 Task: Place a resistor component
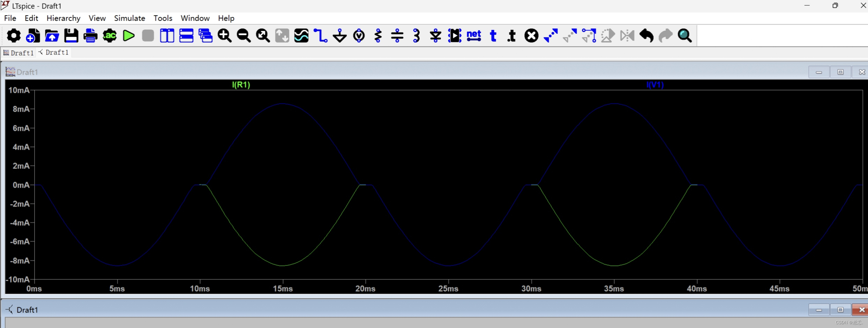tap(378, 36)
